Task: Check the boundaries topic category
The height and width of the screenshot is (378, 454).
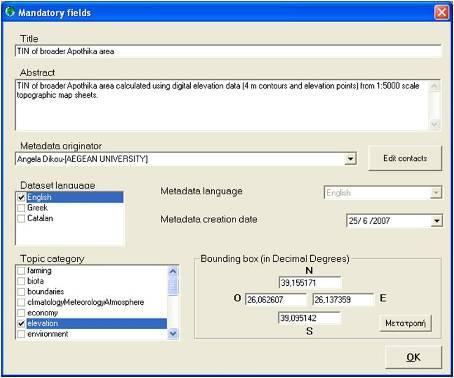Action: pyautogui.click(x=21, y=292)
